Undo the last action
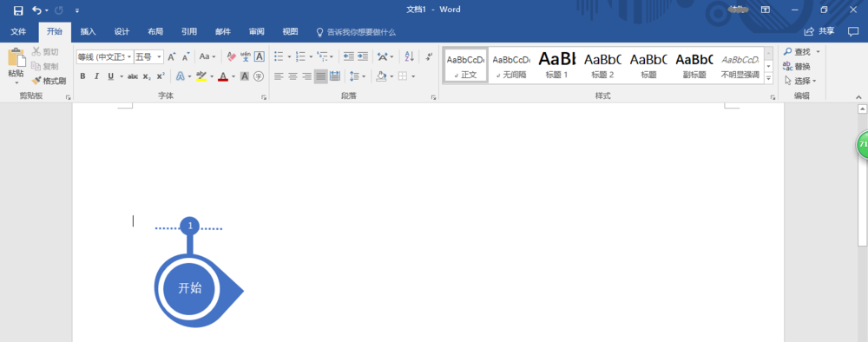This screenshot has height=342, width=868. [x=36, y=10]
